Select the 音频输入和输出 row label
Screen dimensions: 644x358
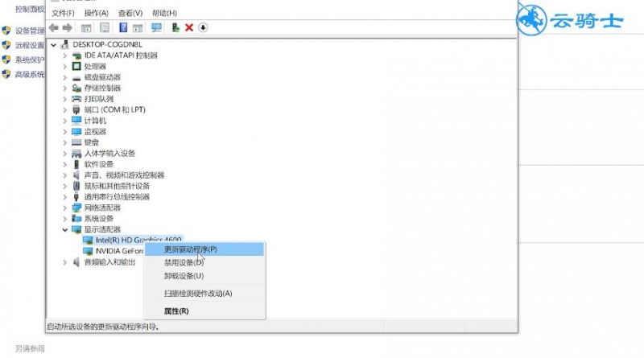[109, 262]
